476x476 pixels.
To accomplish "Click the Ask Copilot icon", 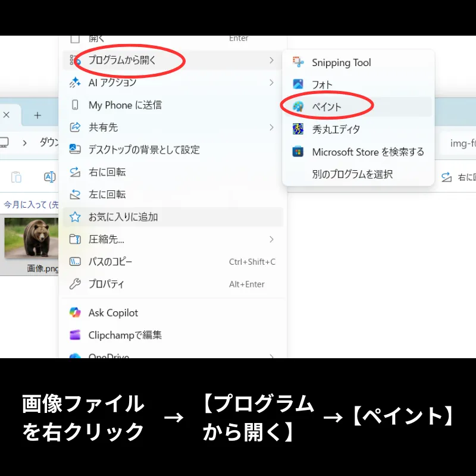I will point(75,312).
